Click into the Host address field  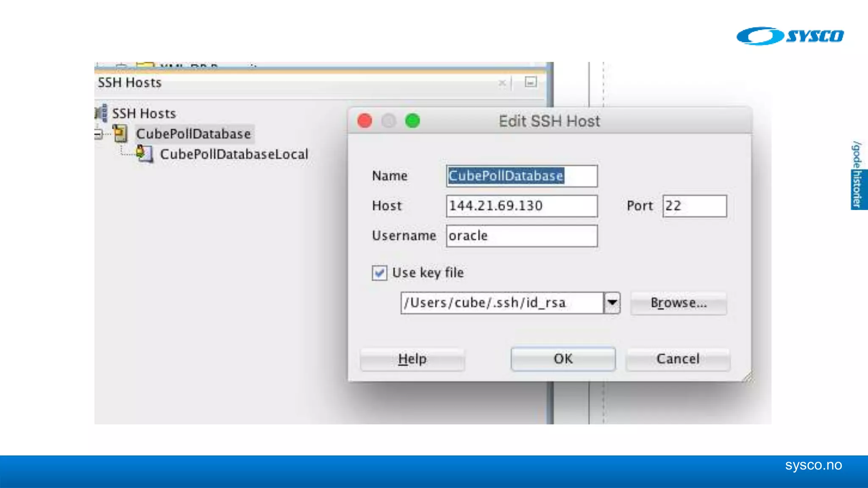(521, 206)
